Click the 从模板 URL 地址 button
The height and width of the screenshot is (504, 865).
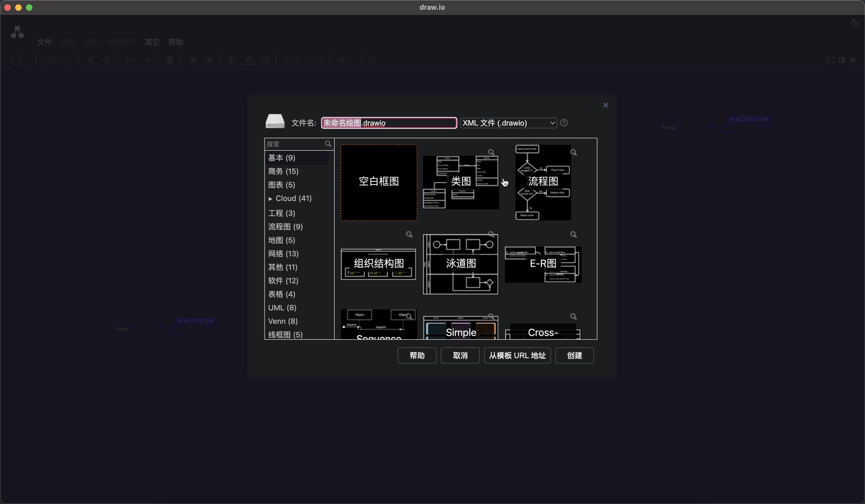(x=517, y=355)
